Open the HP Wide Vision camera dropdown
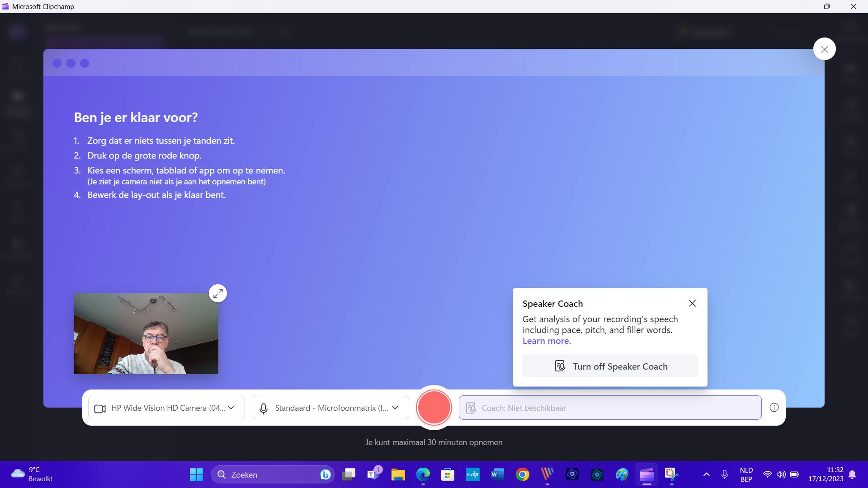This screenshot has width=868, height=488. pos(166,408)
